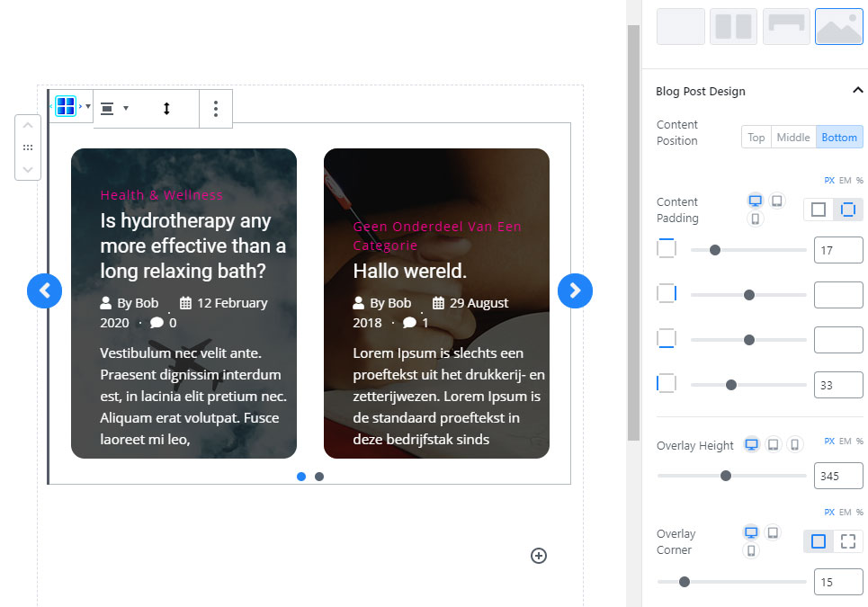The width and height of the screenshot is (868, 607).
Task: Choose individual sides padding icon
Action: tap(848, 210)
